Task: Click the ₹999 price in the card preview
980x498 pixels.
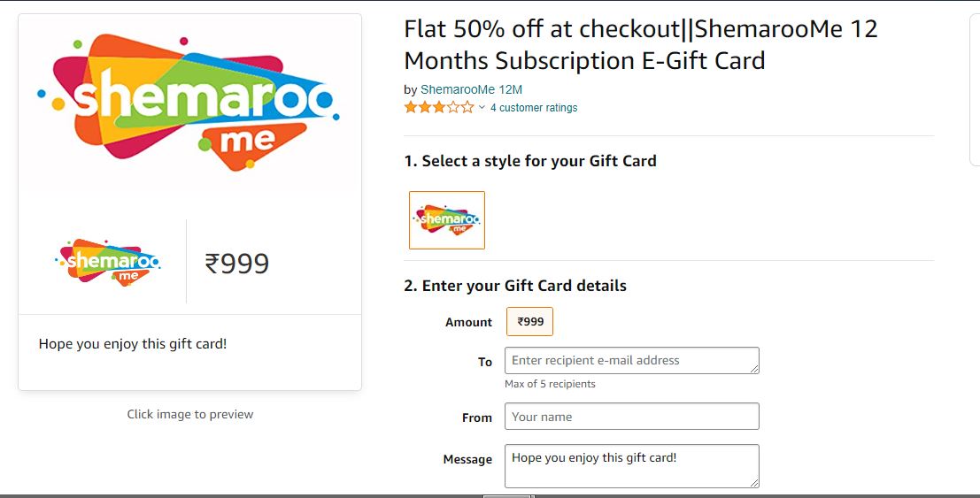Action: point(237,264)
